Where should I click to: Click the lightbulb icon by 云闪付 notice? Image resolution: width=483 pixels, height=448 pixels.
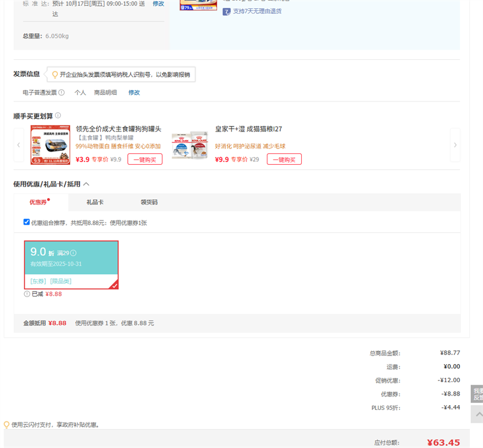coord(7,424)
